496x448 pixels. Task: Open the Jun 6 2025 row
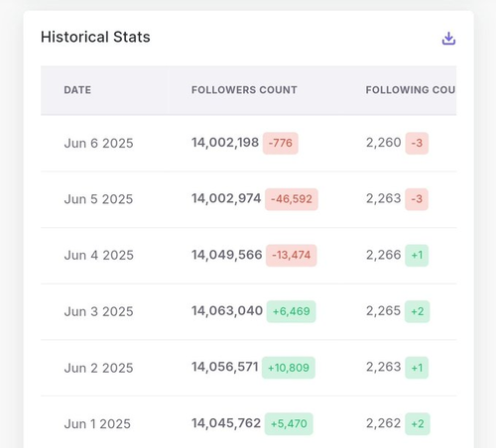point(248,143)
